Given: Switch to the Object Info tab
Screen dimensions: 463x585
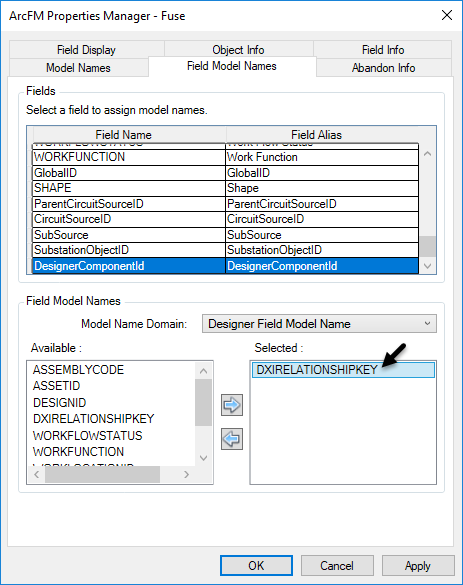Looking at the screenshot, I should point(238,50).
